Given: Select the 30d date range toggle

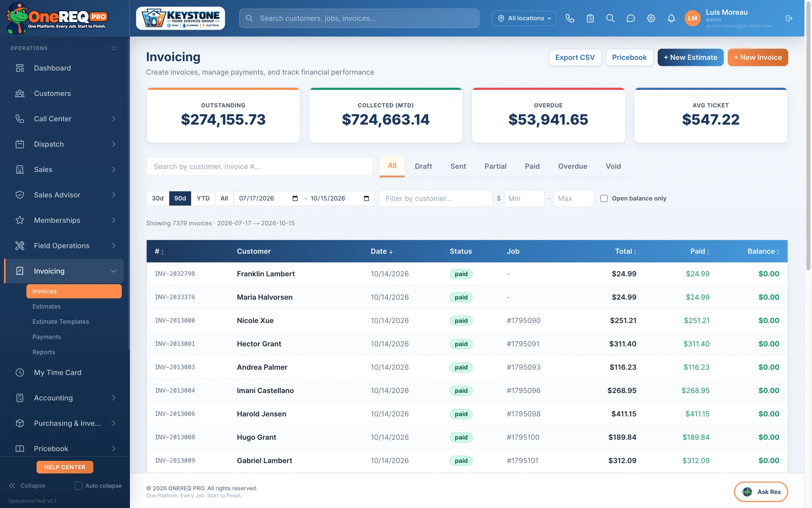Looking at the screenshot, I should [158, 198].
